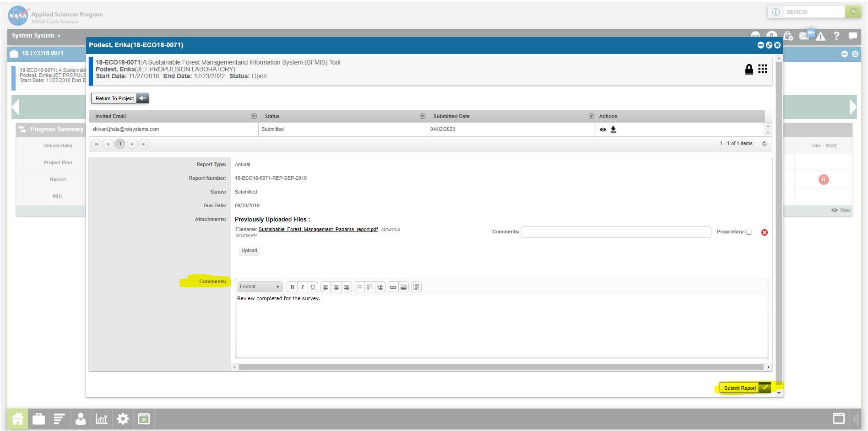Image resolution: width=868 pixels, height=431 pixels.
Task: Expand the System System menu
Action: click(36, 36)
